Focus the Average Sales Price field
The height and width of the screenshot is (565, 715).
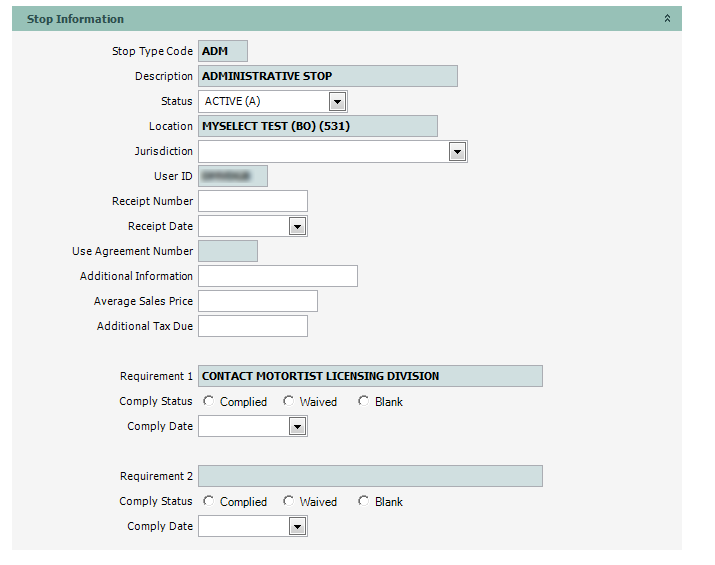(x=257, y=301)
